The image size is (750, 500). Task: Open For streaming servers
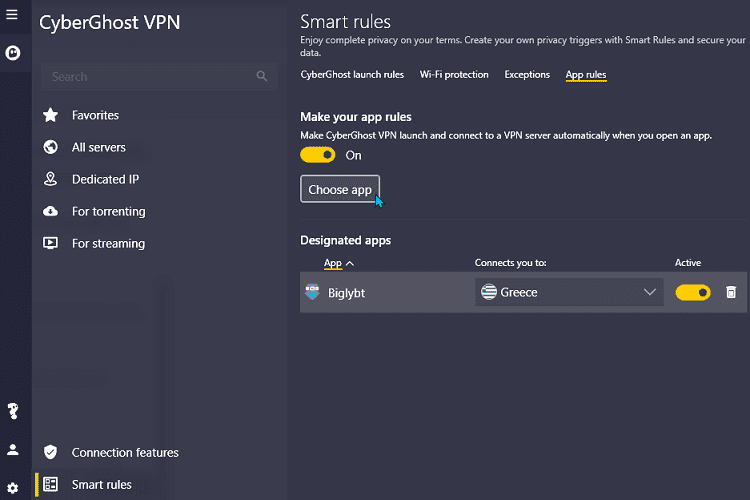(108, 244)
